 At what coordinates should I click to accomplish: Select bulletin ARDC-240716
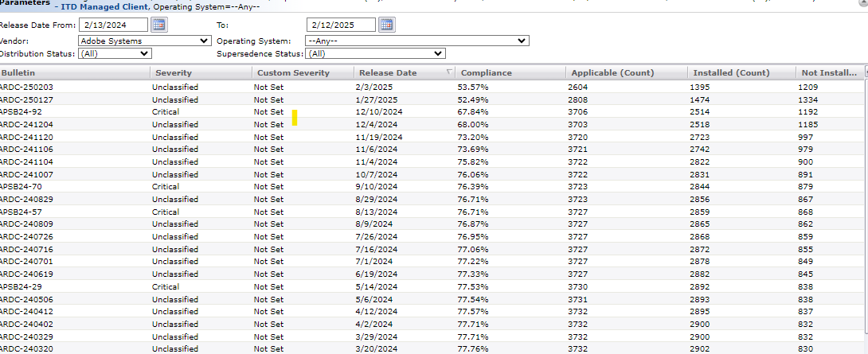pyautogui.click(x=26, y=249)
